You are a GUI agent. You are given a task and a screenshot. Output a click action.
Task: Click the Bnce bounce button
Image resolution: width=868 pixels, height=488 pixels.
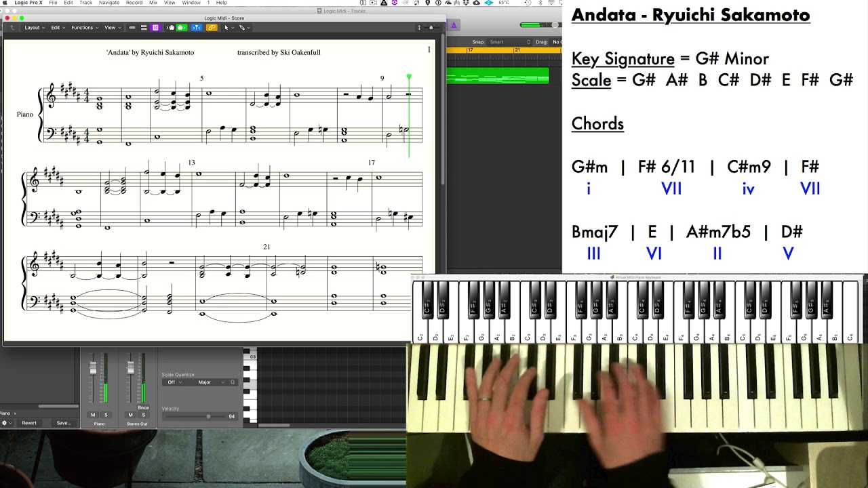pyautogui.click(x=143, y=407)
